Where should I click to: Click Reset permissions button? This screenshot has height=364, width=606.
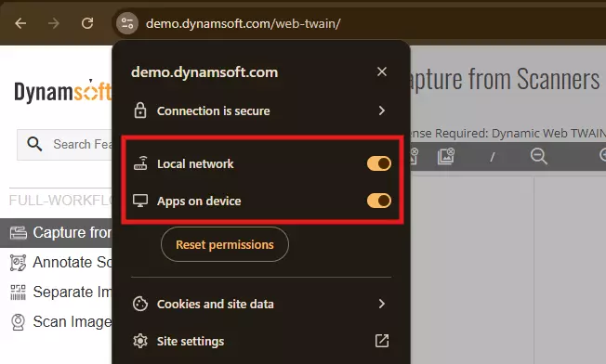coord(225,244)
